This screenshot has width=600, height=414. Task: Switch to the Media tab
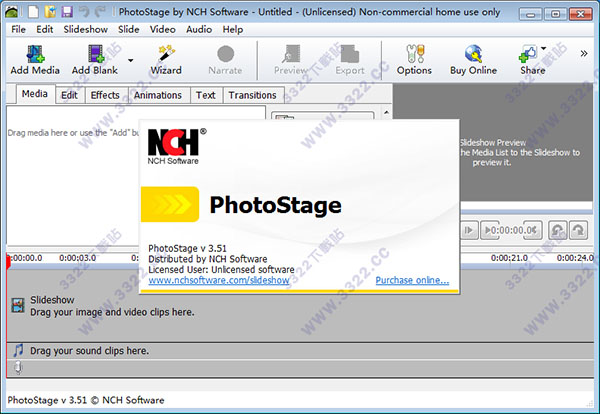[35, 94]
